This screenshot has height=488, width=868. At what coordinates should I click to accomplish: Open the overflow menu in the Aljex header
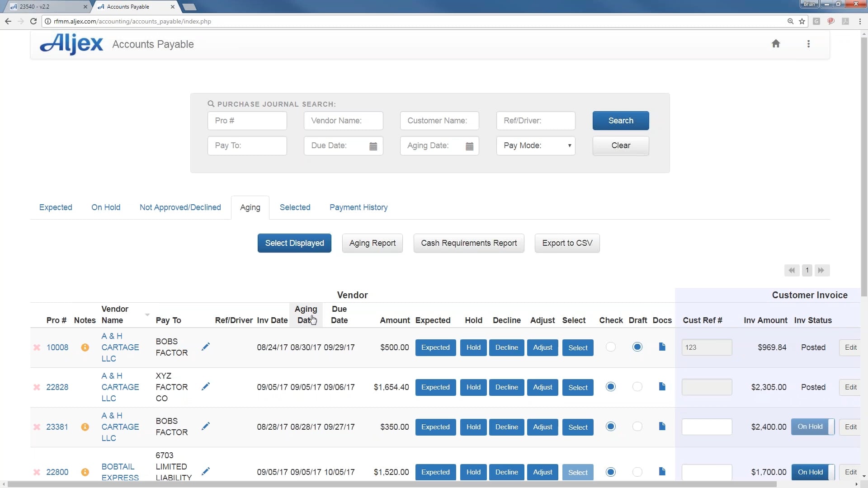[809, 44]
